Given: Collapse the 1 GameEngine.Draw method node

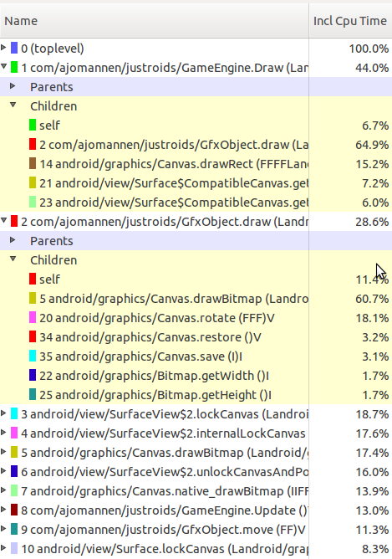Looking at the screenshot, I should 4,66.
